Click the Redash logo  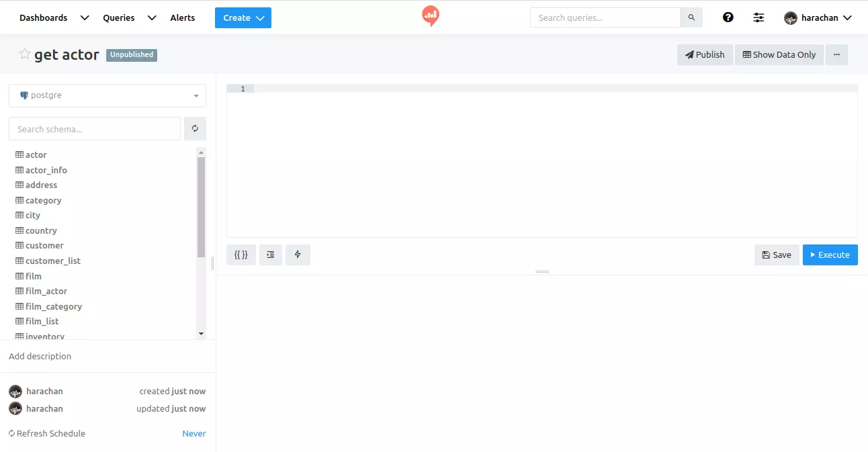tap(430, 15)
